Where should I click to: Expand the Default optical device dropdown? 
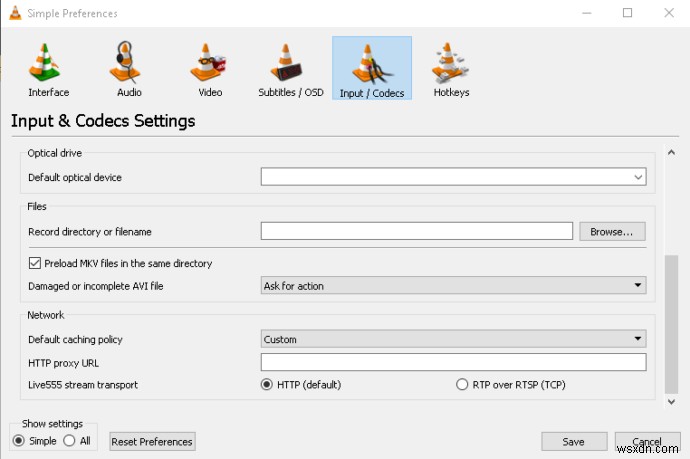(453, 177)
